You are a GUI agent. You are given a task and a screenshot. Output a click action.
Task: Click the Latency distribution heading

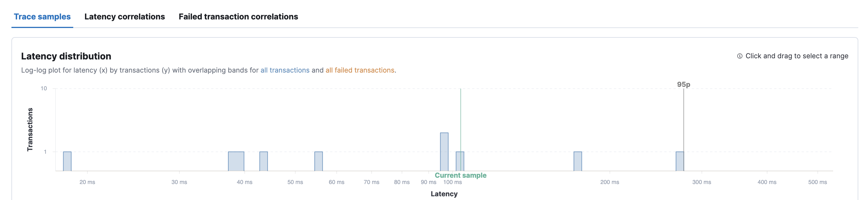coord(66,56)
